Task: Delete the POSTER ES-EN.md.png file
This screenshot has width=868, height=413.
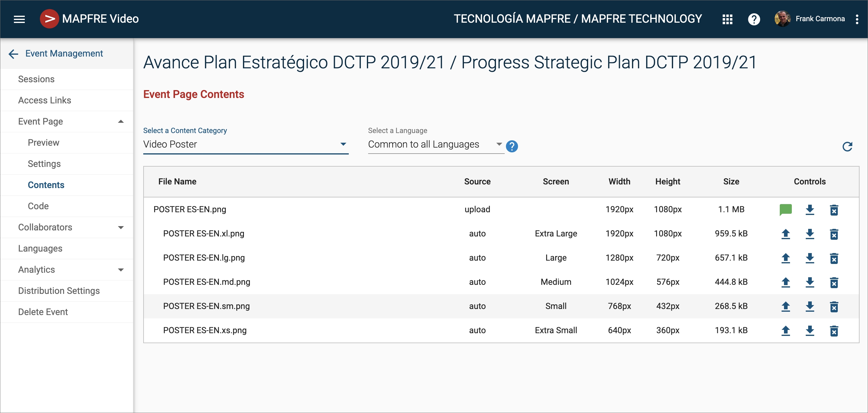Action: tap(834, 282)
